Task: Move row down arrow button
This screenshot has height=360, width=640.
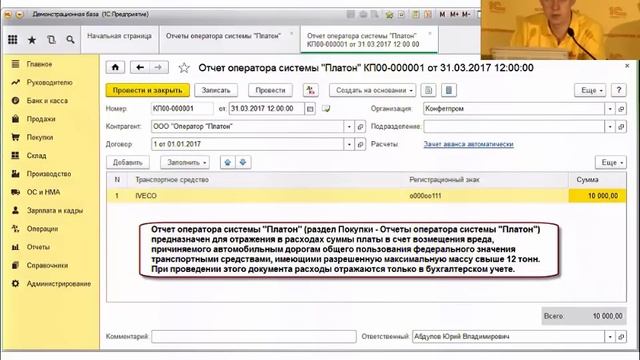Action: coord(243,162)
